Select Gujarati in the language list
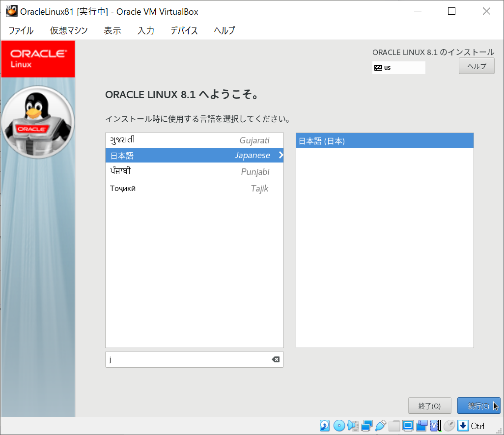 point(194,140)
